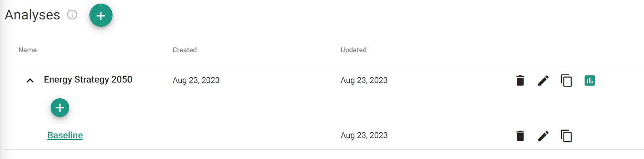Open the Baseline scenario link
The image size is (644, 159).
click(x=65, y=135)
